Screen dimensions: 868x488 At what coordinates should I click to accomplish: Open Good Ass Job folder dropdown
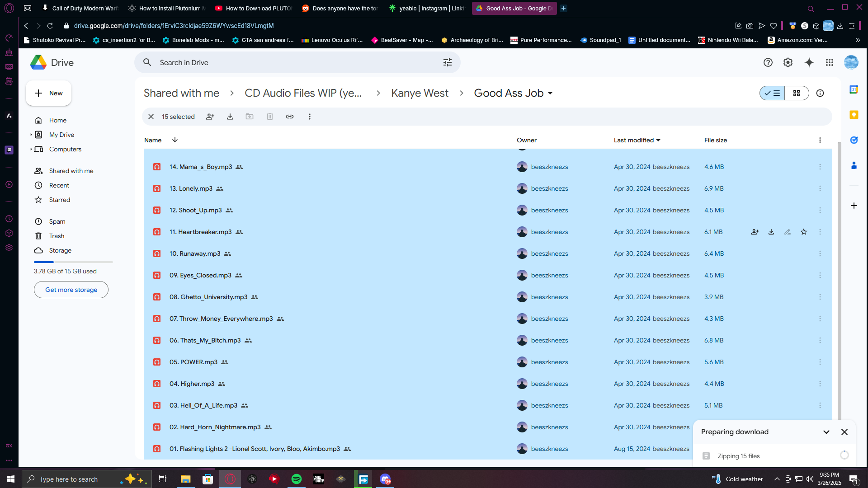(x=550, y=94)
